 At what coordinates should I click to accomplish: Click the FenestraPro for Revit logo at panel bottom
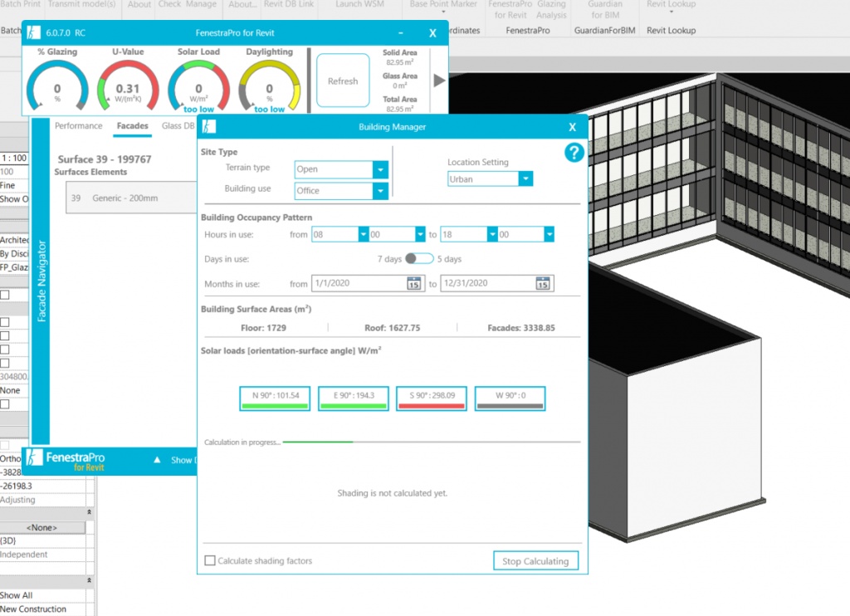tap(66, 460)
